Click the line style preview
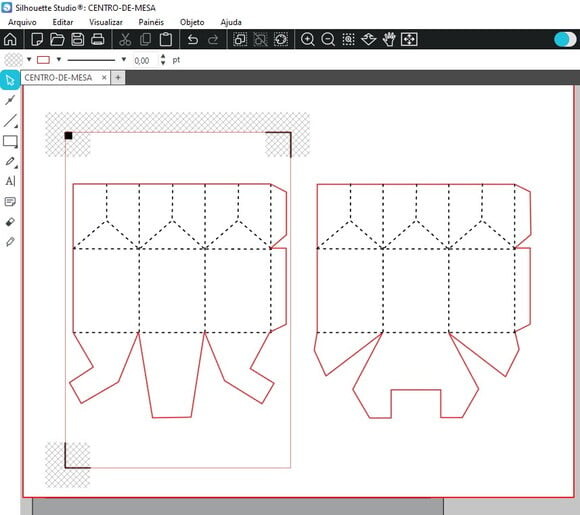Viewport: 580px width, 515px height. [91, 60]
